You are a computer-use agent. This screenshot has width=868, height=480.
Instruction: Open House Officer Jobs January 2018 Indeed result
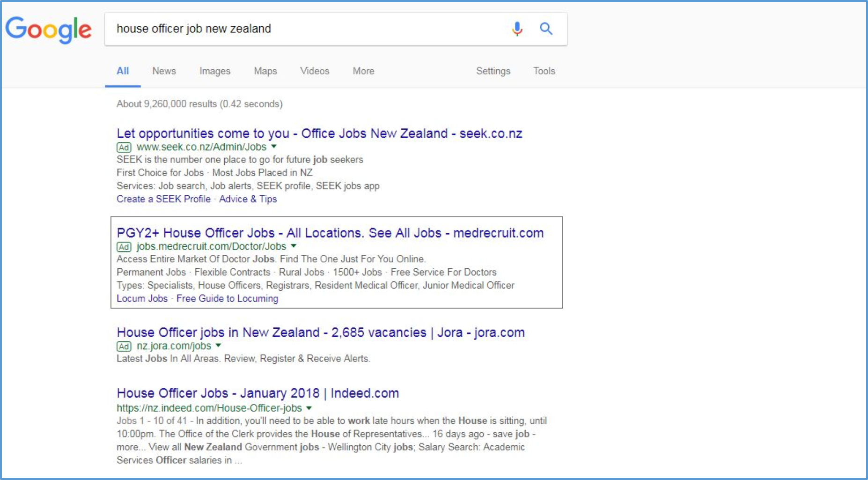click(x=258, y=393)
